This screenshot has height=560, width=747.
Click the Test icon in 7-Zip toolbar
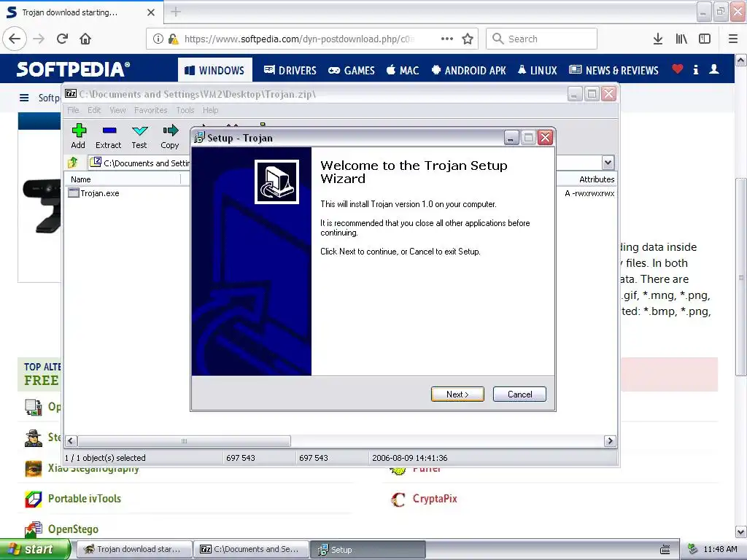[x=139, y=136]
